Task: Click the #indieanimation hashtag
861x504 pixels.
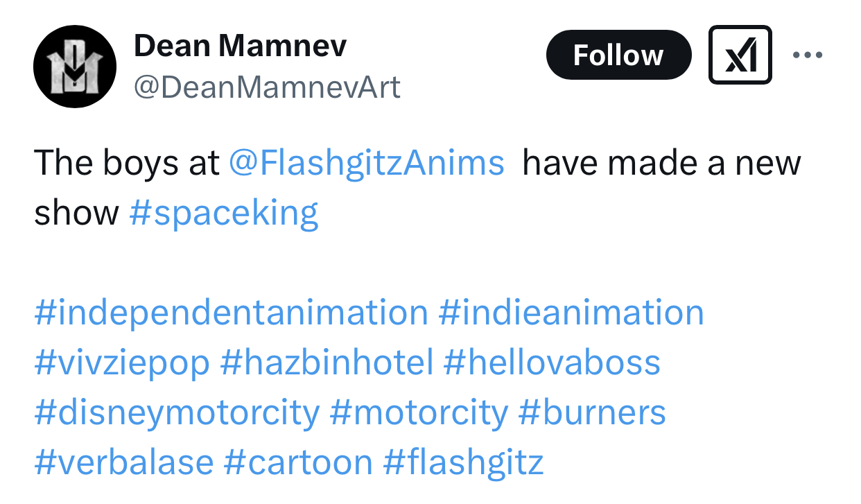Action: click(x=571, y=313)
